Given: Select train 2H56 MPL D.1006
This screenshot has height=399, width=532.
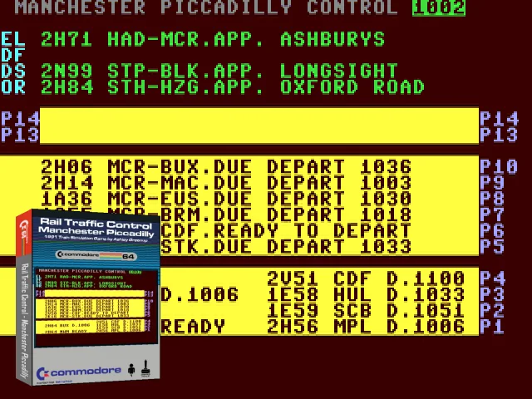Looking at the screenshot, I should [366, 326].
